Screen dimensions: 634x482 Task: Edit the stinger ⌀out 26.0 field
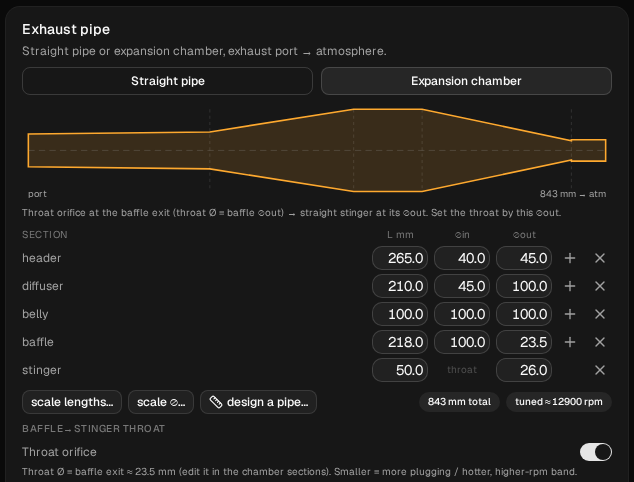(x=524, y=370)
